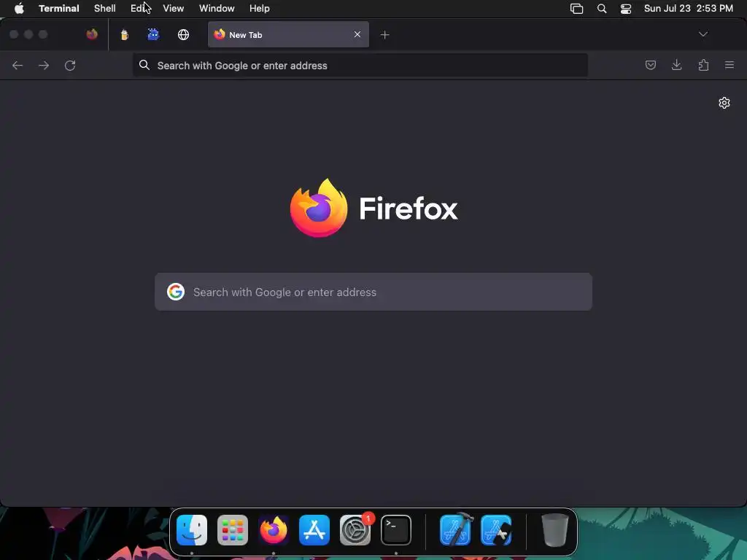The width and height of the screenshot is (747, 560).
Task: Select the New Tab tab
Action: click(x=288, y=34)
